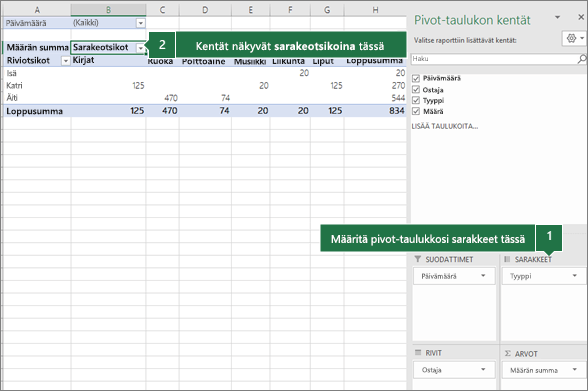The width and height of the screenshot is (588, 391).
Task: Select column E header
Action: (250, 10)
